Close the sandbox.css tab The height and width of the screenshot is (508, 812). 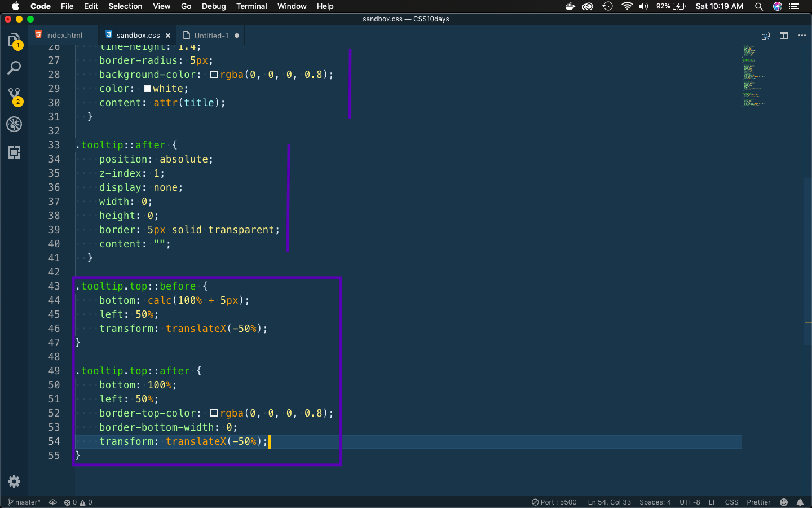point(168,36)
